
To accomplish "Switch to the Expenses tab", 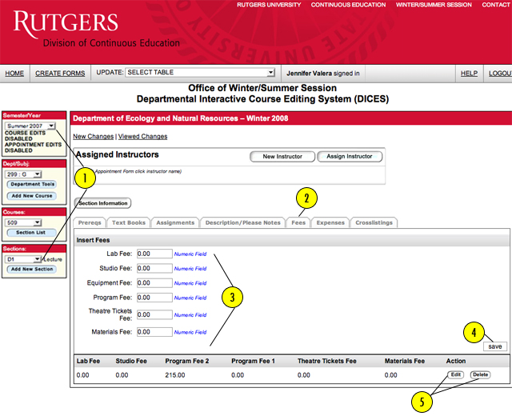I will tap(330, 222).
